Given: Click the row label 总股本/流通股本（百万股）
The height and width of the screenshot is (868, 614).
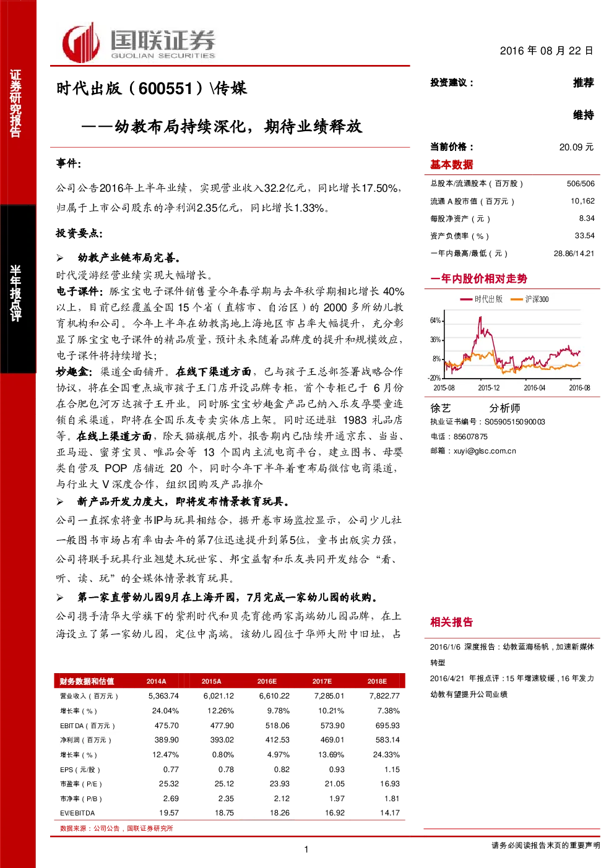Looking at the screenshot, I should pos(477,184).
